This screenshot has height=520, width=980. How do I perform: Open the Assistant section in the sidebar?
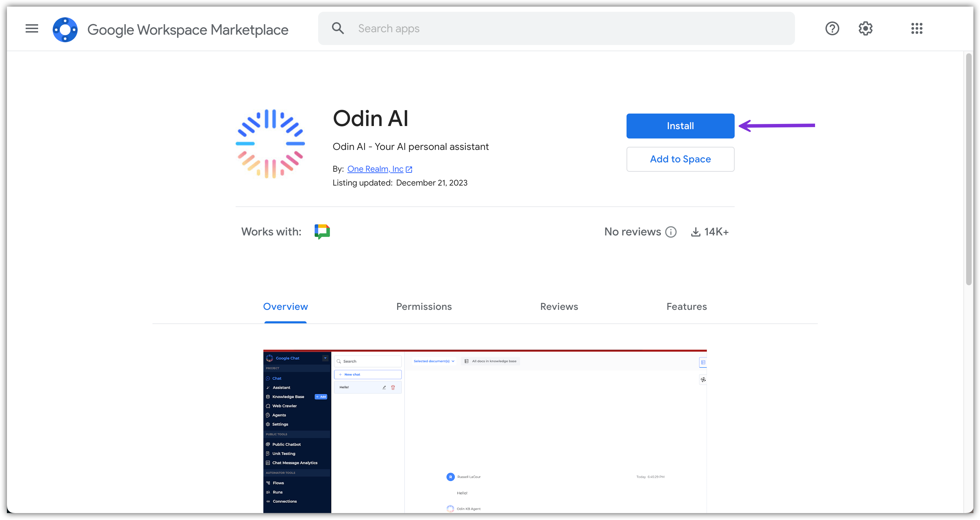pyautogui.click(x=281, y=387)
